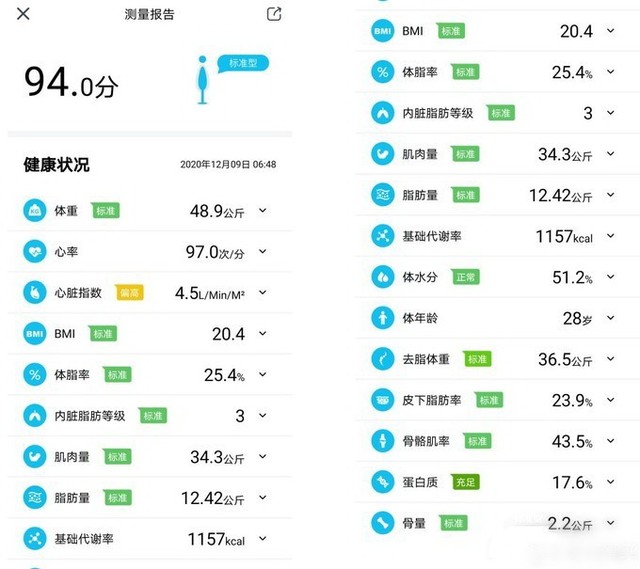Tap the share icon at top right

(274, 14)
